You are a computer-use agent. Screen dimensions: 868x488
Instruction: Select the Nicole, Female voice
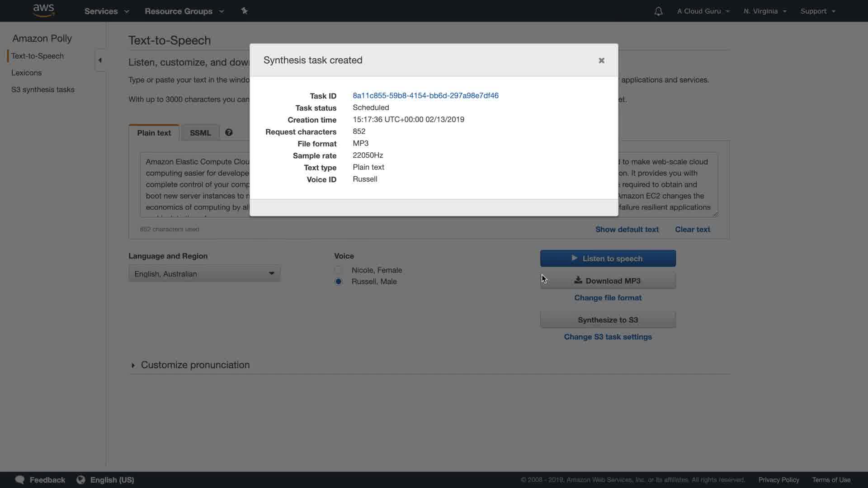(x=339, y=270)
